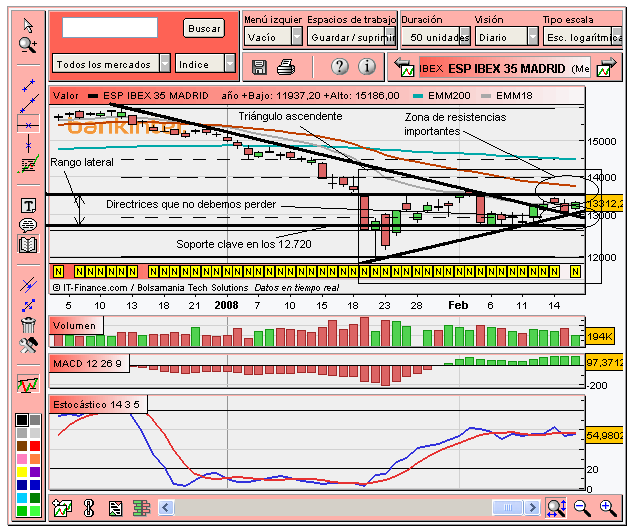Select the arrow pointer tool

tap(28, 25)
